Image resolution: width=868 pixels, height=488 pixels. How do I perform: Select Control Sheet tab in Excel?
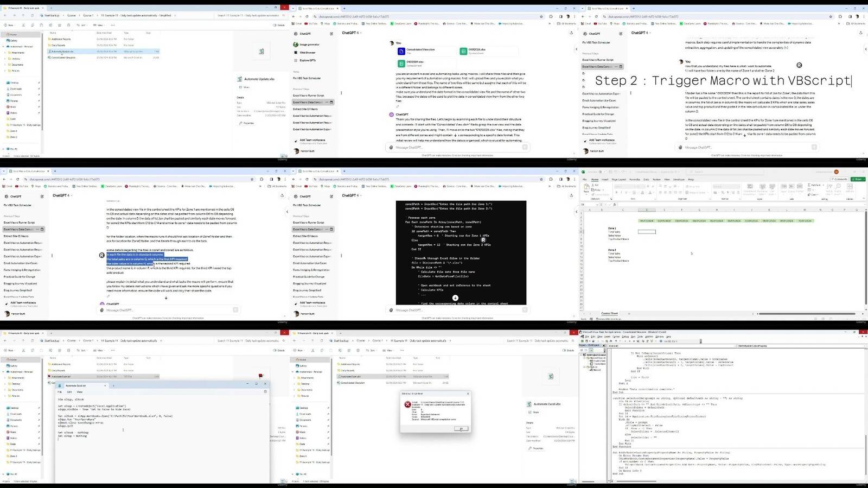pos(609,313)
